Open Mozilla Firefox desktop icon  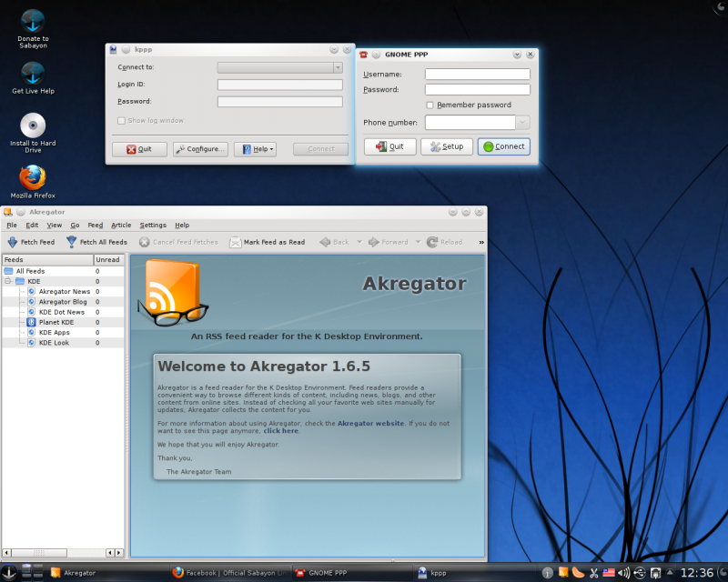pyautogui.click(x=33, y=177)
